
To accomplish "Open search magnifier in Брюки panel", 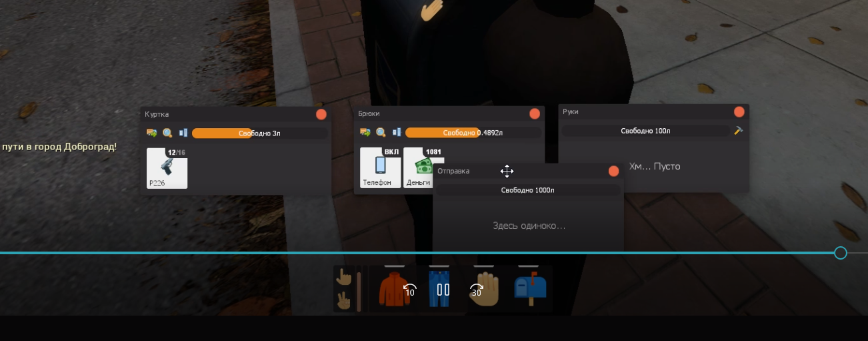I will click(x=381, y=133).
